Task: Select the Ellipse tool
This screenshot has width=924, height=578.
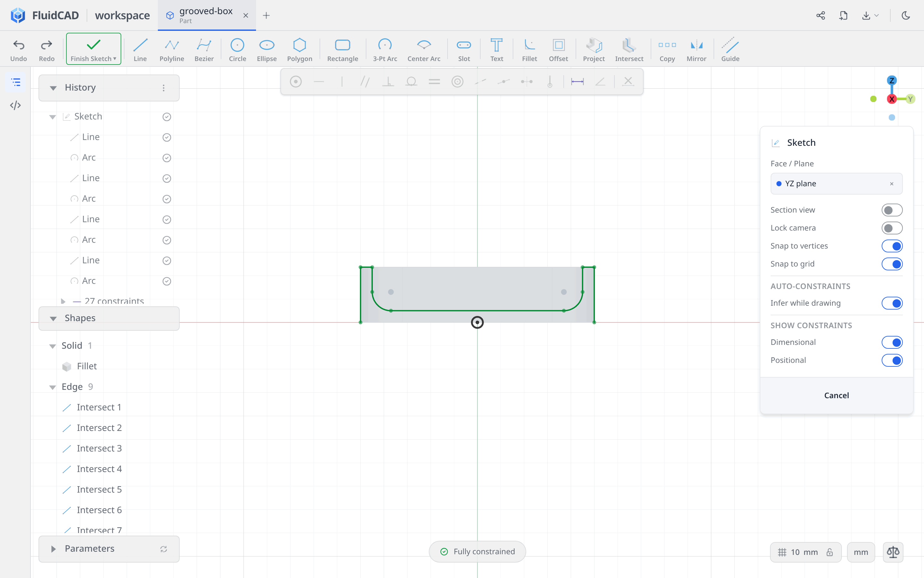Action: pos(267,50)
